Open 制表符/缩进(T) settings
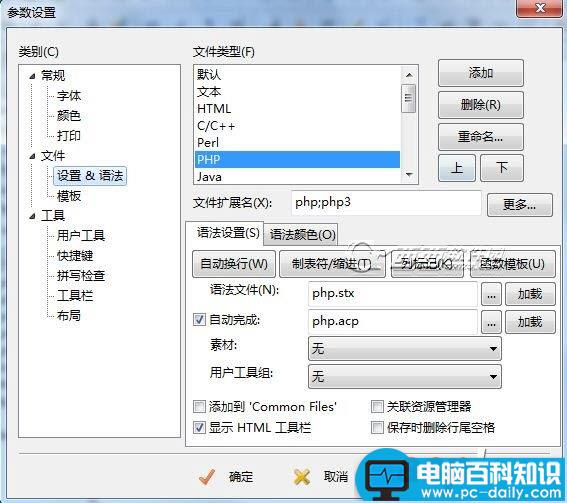567x503 pixels. coord(332,264)
